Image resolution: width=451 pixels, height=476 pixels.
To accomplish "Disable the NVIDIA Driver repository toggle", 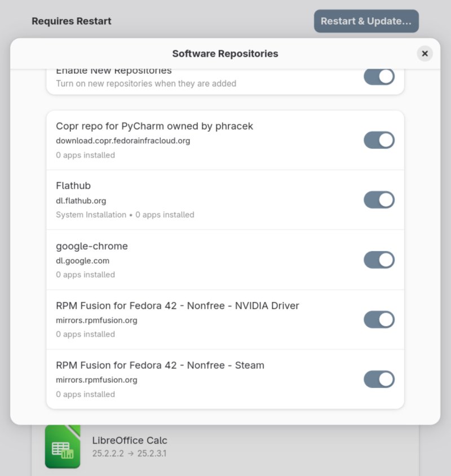I will pos(379,319).
